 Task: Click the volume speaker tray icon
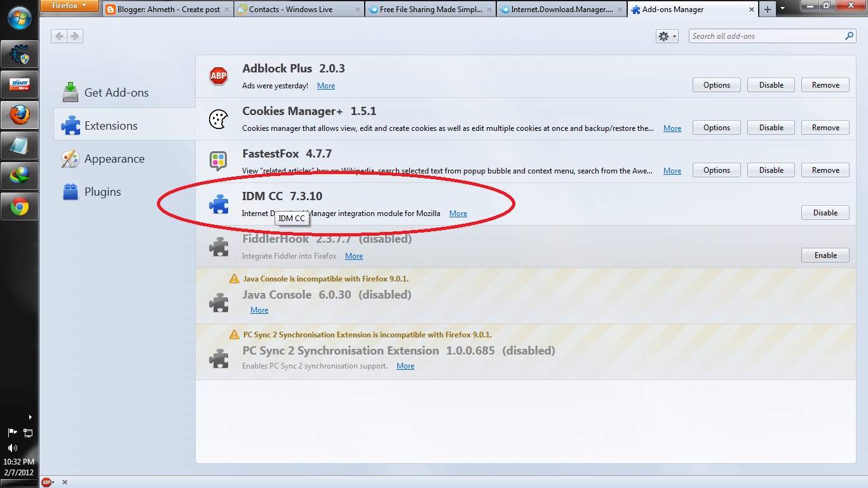point(12,448)
